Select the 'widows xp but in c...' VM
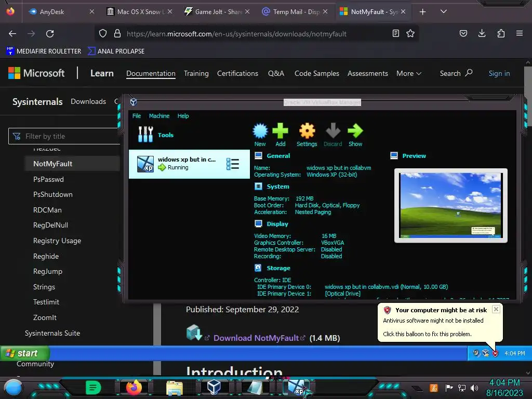Image resolution: width=532 pixels, height=399 pixels. click(189, 164)
